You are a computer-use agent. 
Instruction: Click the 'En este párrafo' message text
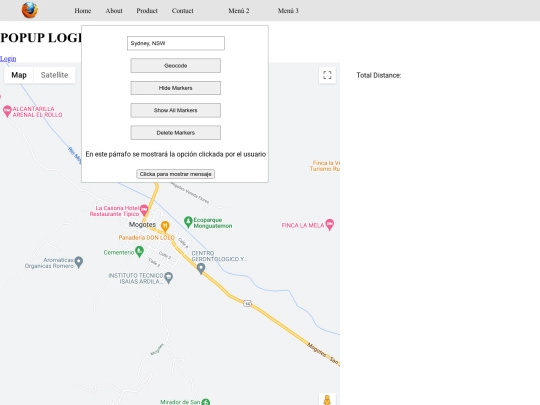tap(176, 154)
